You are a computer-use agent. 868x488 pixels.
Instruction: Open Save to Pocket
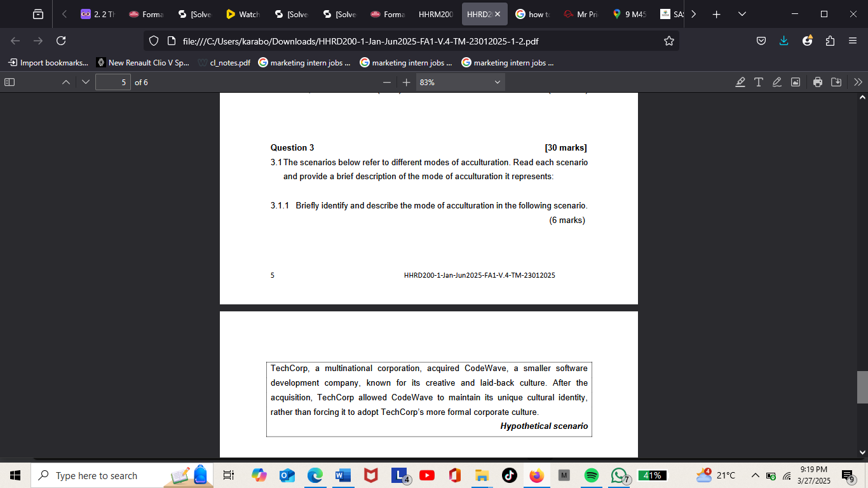(x=761, y=41)
